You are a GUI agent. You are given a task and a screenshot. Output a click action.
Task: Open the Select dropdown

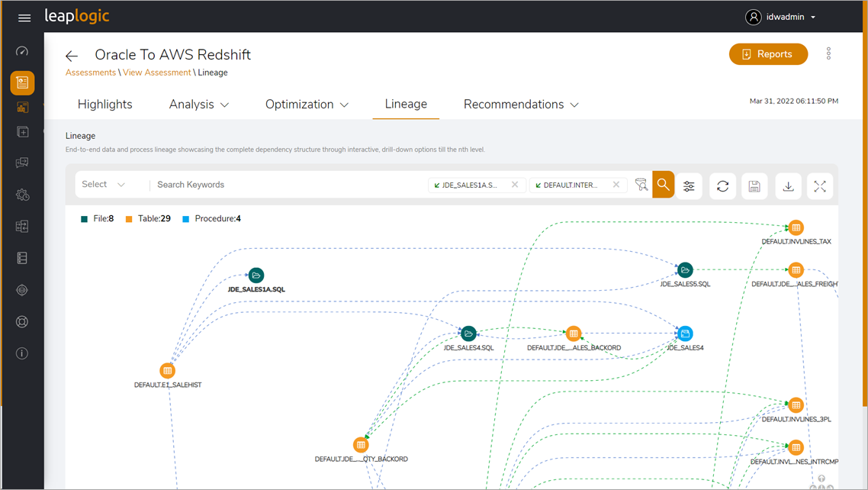pyautogui.click(x=101, y=184)
